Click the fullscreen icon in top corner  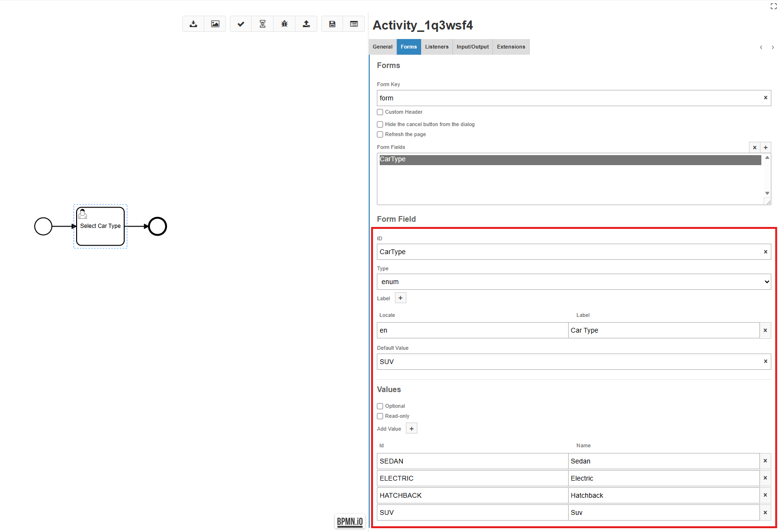pyautogui.click(x=773, y=6)
